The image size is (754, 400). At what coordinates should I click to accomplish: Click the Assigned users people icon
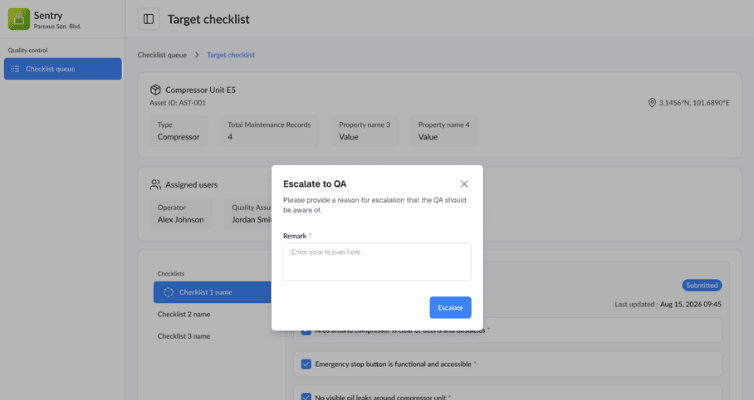point(155,185)
